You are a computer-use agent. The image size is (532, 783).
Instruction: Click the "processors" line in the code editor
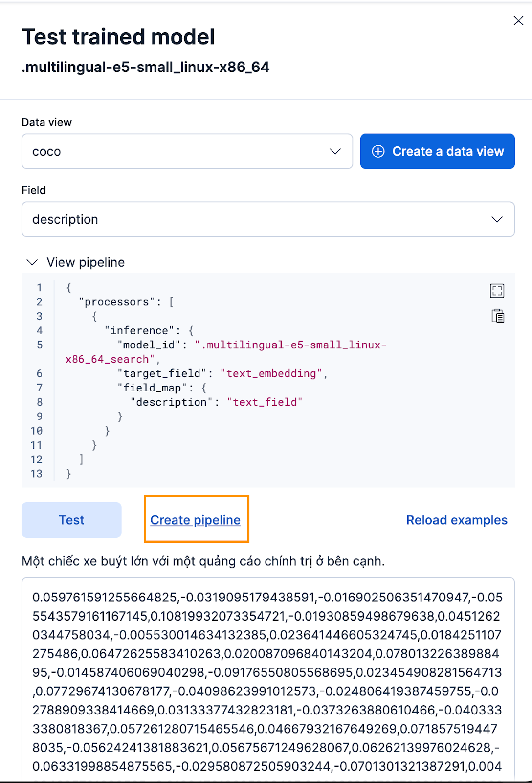(x=126, y=302)
